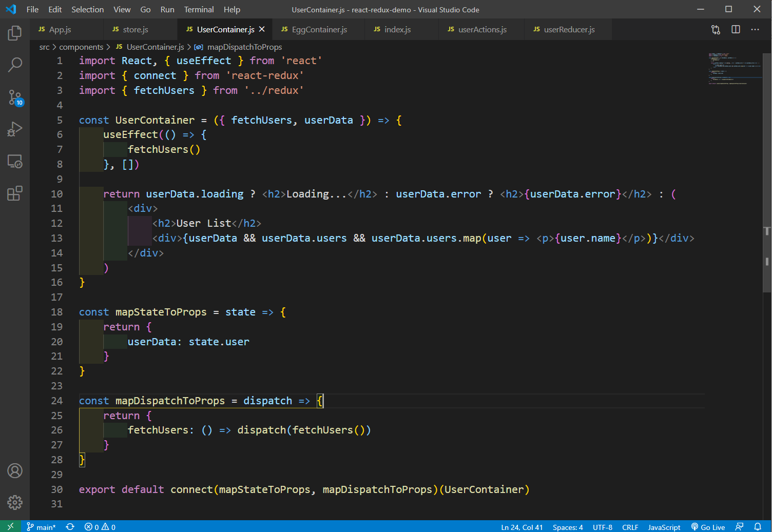Image resolution: width=772 pixels, height=532 pixels.
Task: Click the VS Code logo icon
Action: click(x=11, y=9)
